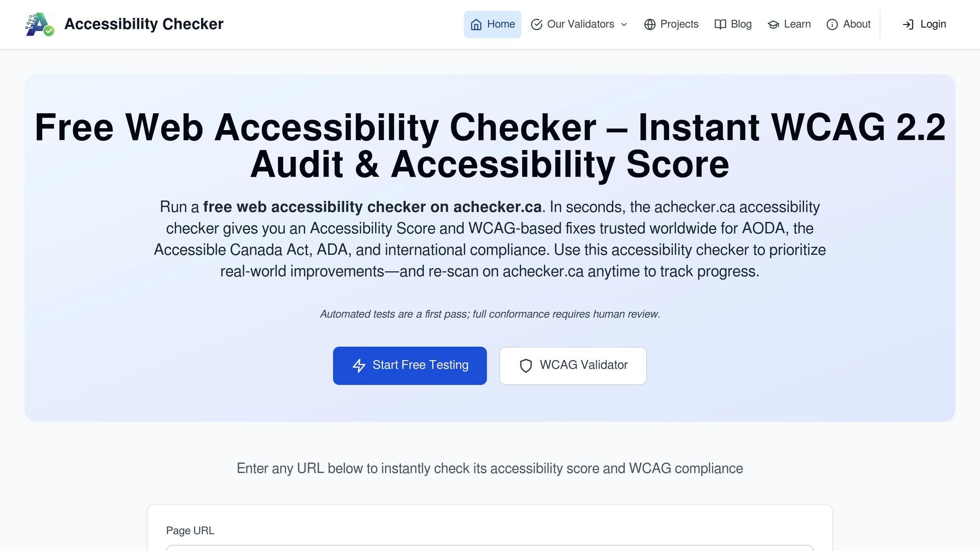The image size is (980, 551).
Task: Click the WCAG Validator button
Action: (x=573, y=365)
